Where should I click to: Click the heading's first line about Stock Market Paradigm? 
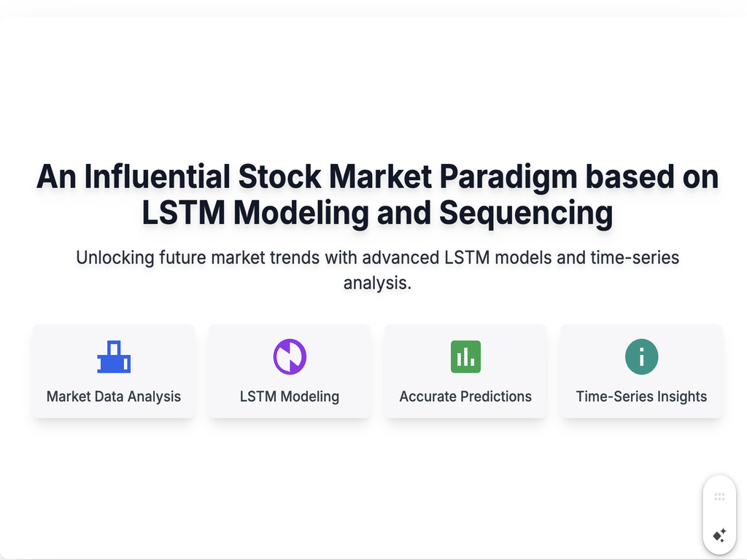tap(377, 176)
